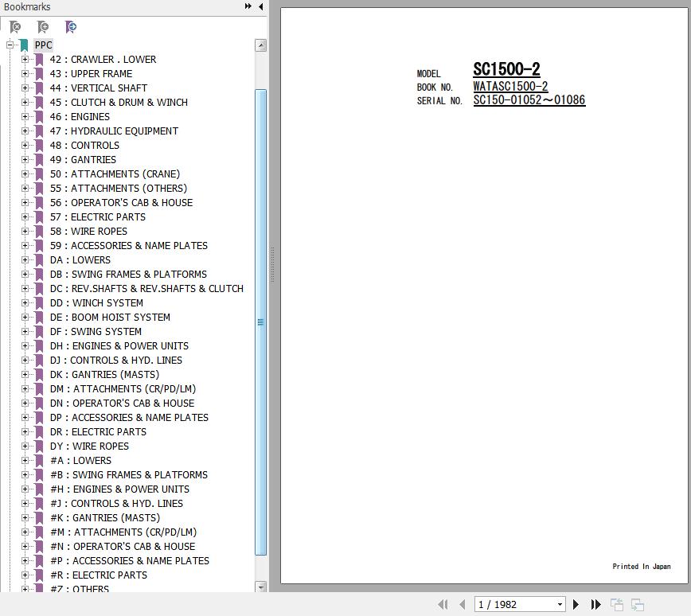
Task: Open bookmark DK : GANTRIES (MASTS)
Action: pos(104,374)
